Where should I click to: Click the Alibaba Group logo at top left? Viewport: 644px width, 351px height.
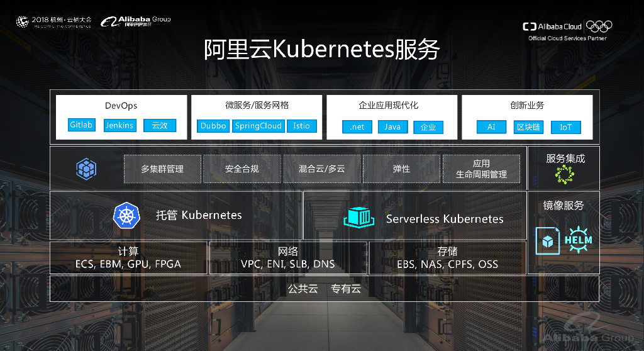tap(136, 21)
